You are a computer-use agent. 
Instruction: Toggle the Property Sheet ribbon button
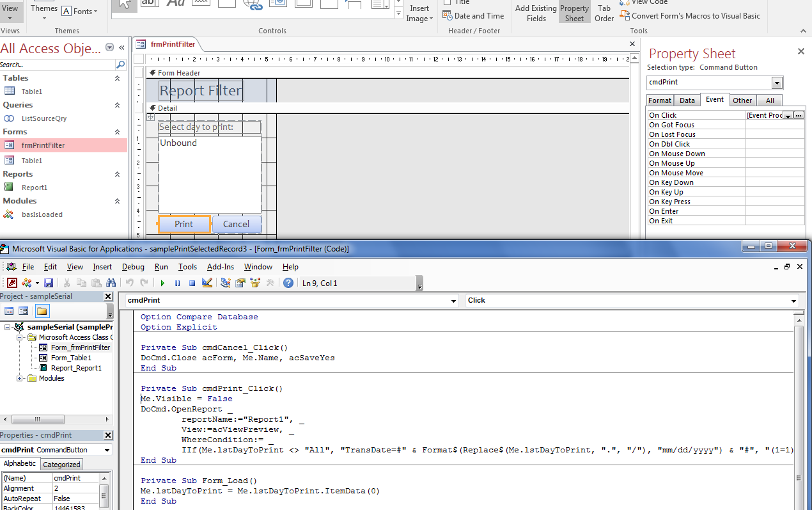click(574, 13)
